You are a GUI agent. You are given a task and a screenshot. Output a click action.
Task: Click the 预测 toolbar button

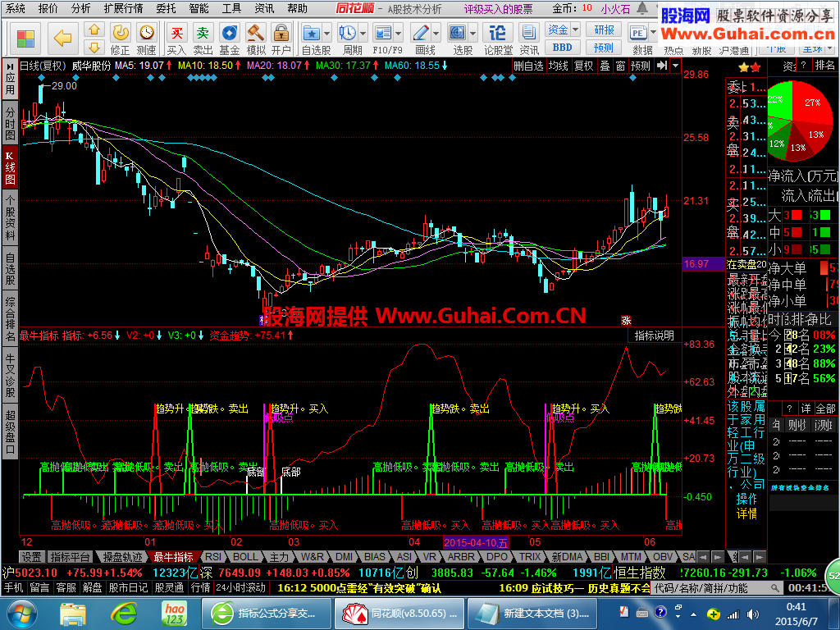coord(604,48)
